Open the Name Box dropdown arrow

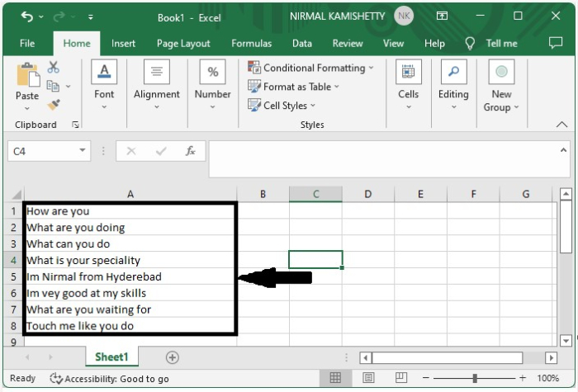pos(83,151)
